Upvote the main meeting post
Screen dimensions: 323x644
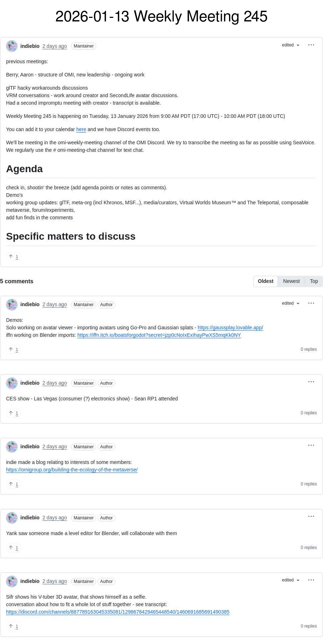click(14, 256)
